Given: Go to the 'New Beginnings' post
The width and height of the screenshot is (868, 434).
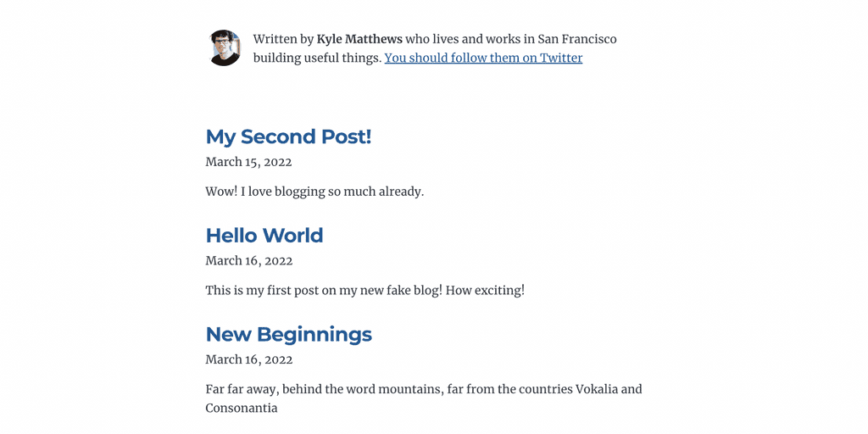Looking at the screenshot, I should pos(288,334).
